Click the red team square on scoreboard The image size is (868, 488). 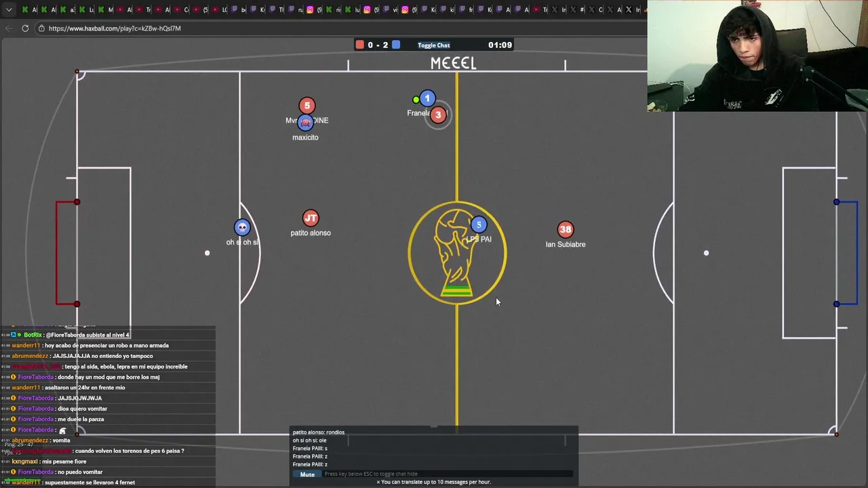[x=360, y=45]
